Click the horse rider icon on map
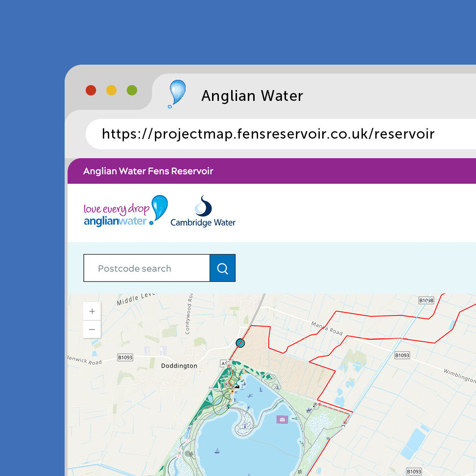Viewport: 476px width, 476px height. 309,410
